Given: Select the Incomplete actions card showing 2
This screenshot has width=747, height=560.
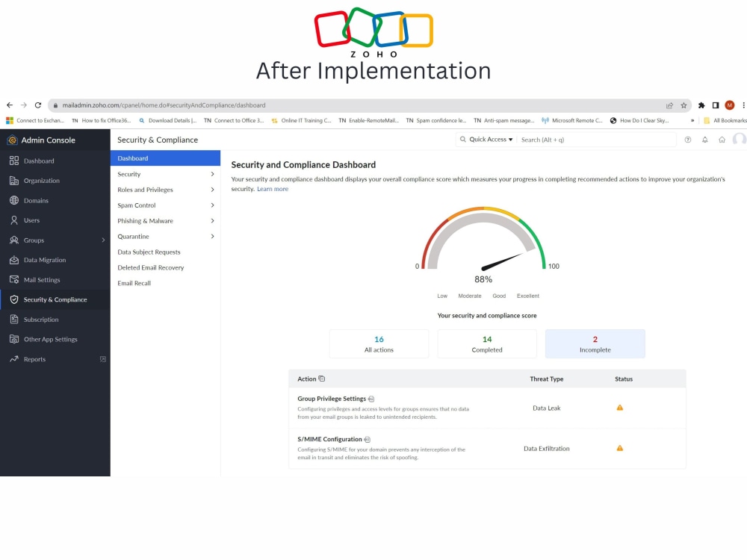Looking at the screenshot, I should 595,343.
